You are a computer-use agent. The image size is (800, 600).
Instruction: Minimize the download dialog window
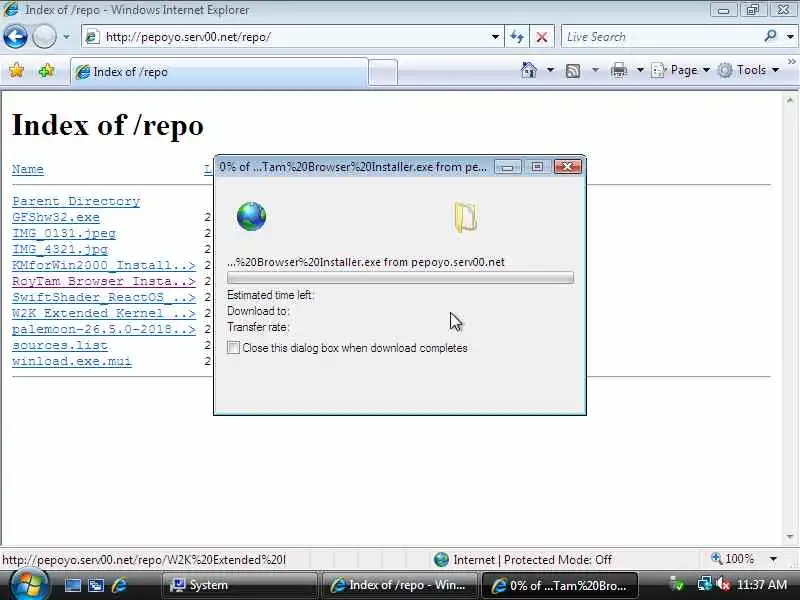(507, 167)
